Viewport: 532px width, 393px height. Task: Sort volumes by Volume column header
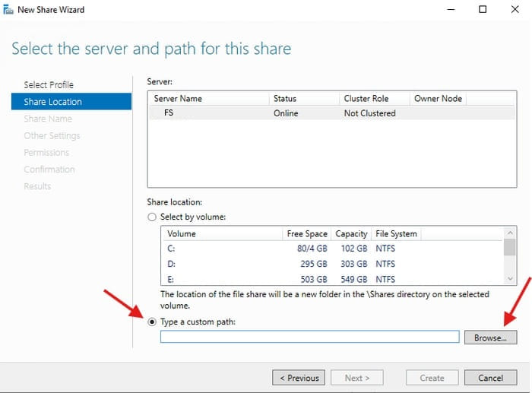click(223, 234)
